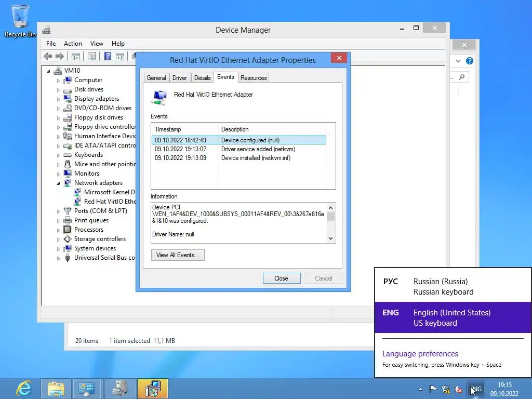Click the Description column header

272,129
